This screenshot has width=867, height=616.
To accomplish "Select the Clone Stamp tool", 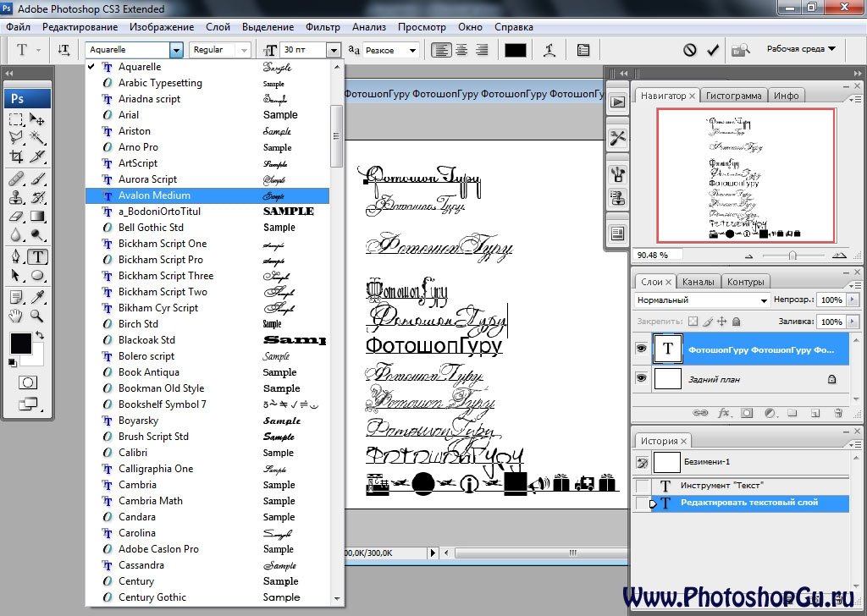I will pos(16,197).
